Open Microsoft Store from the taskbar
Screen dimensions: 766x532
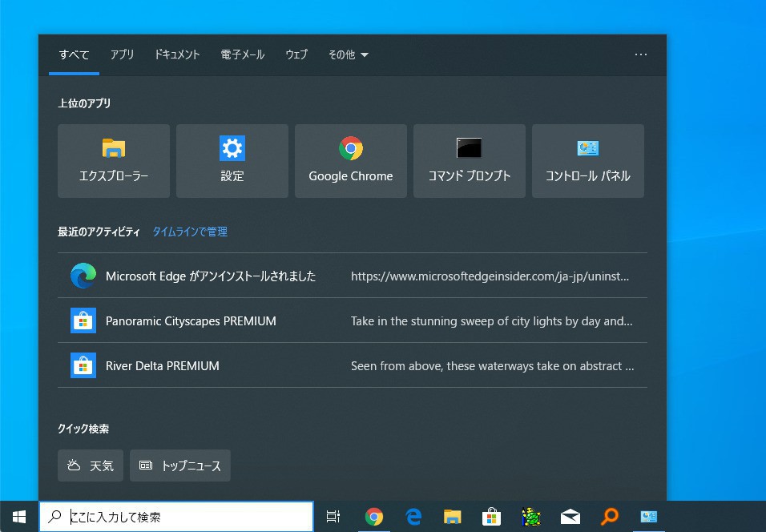pyautogui.click(x=492, y=517)
